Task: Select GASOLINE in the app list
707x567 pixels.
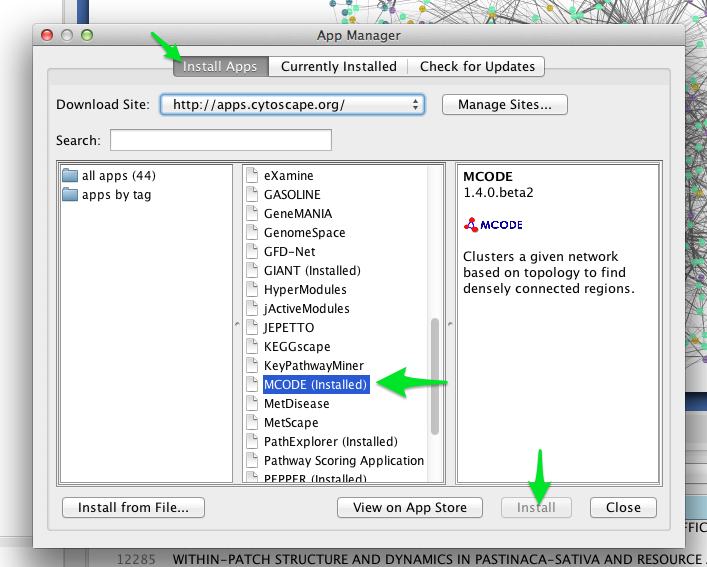Action: 292,195
